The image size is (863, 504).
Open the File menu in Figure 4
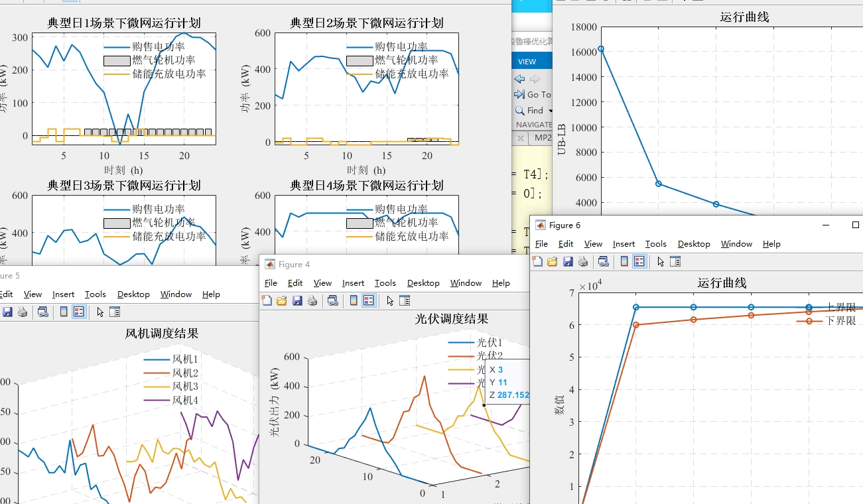point(271,283)
